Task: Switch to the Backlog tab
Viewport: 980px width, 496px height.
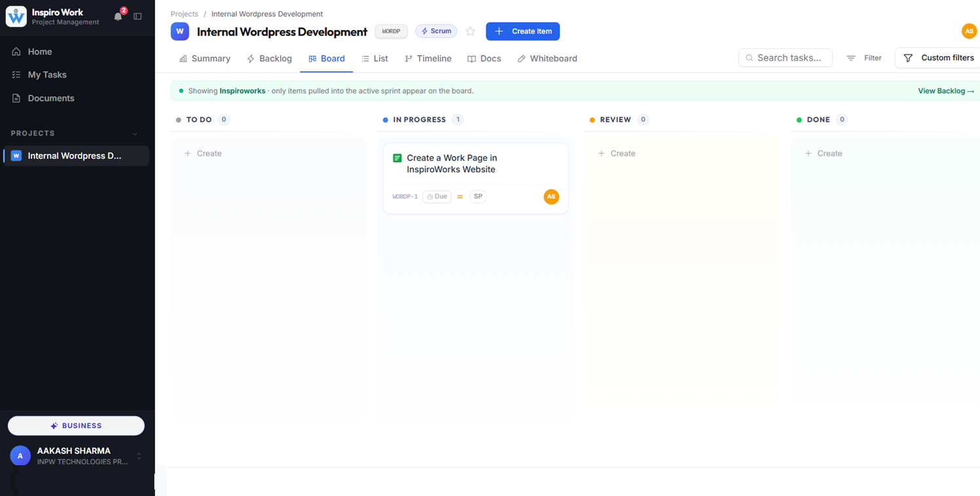Action: (269, 58)
